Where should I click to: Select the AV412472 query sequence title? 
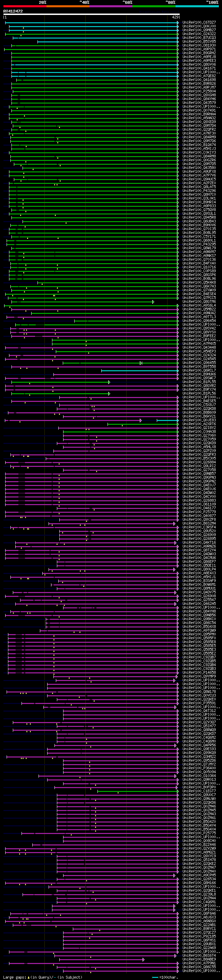click(13, 11)
